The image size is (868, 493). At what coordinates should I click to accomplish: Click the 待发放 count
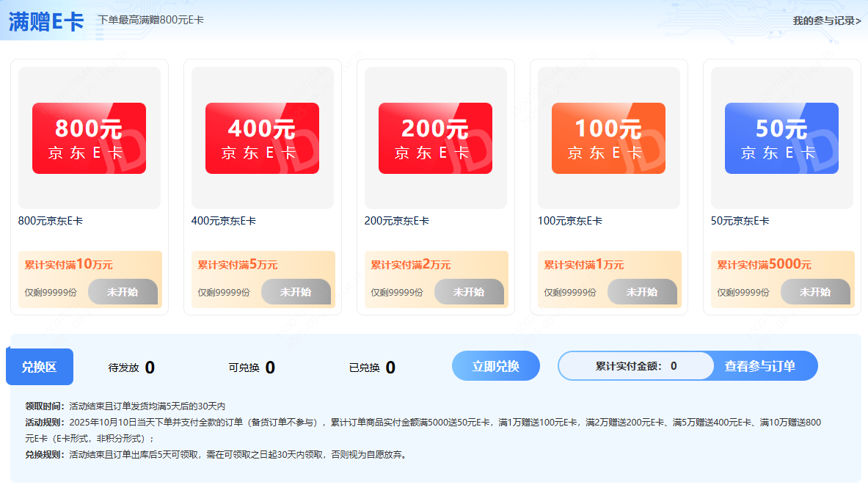tap(150, 368)
